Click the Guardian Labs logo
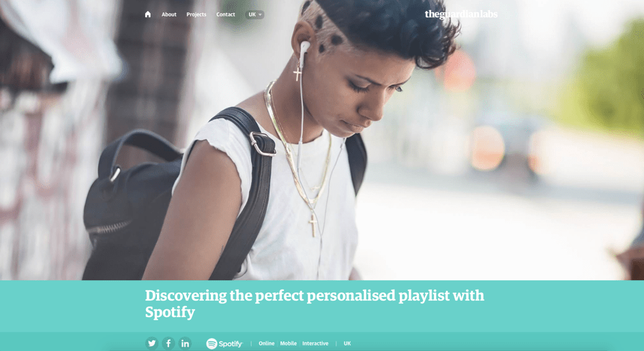 coord(461,14)
